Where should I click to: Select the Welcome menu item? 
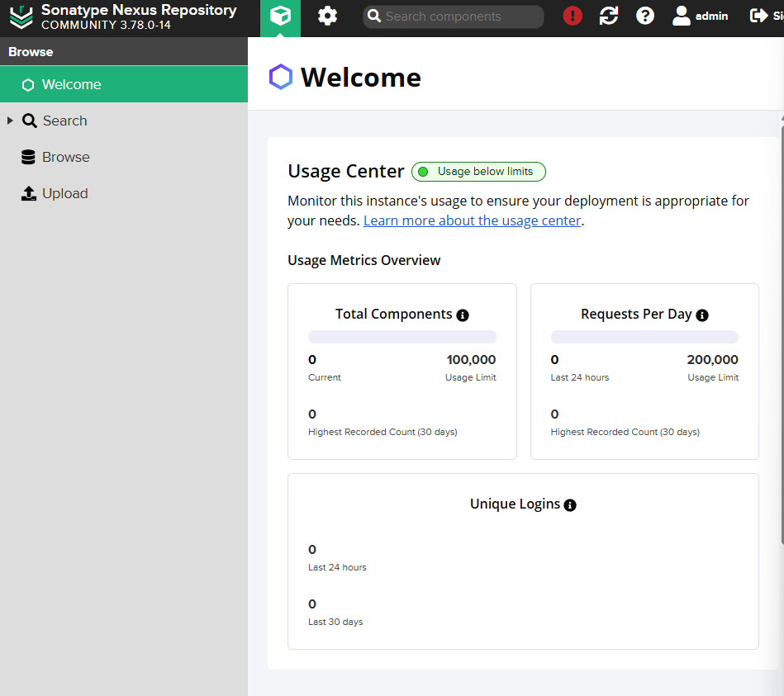point(72,84)
